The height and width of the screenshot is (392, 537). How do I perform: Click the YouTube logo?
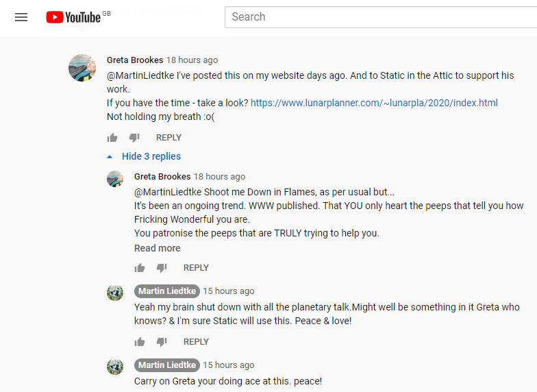coord(74,17)
